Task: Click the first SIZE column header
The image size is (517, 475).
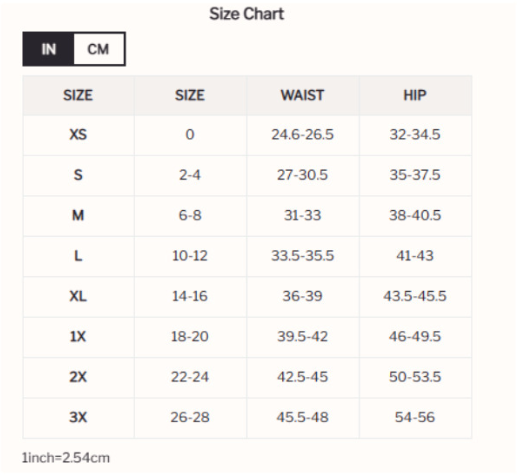Action: point(78,95)
